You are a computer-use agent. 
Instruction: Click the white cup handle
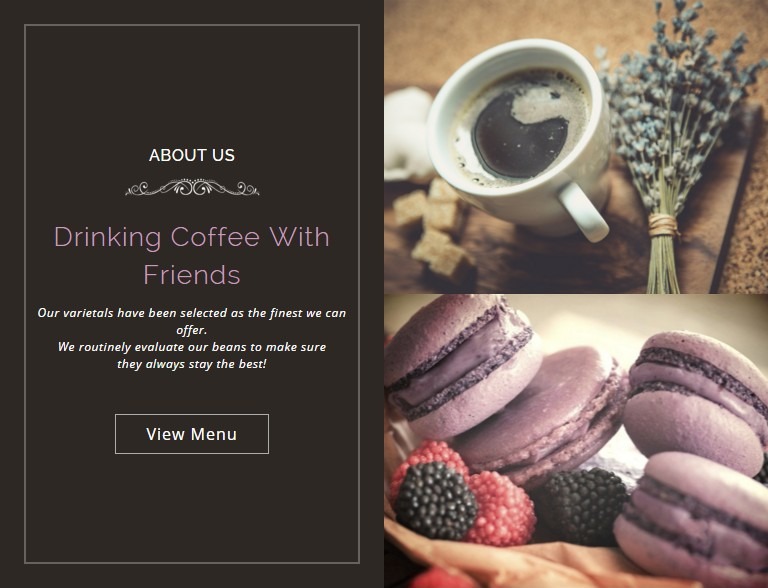click(x=584, y=211)
